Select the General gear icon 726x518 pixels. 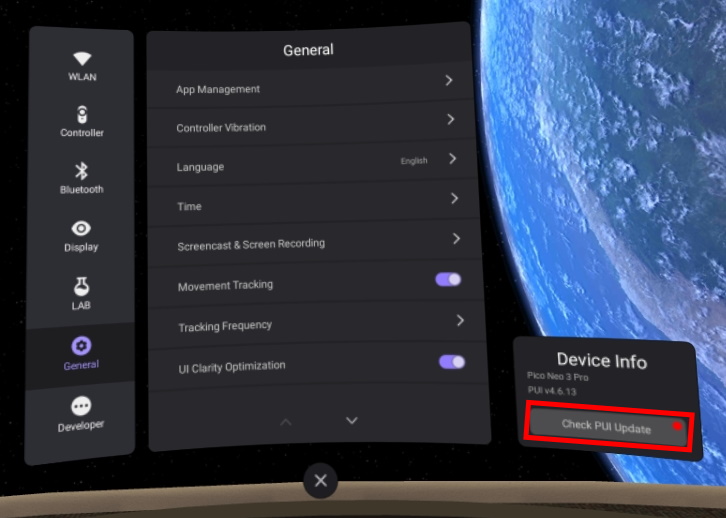coord(81,346)
